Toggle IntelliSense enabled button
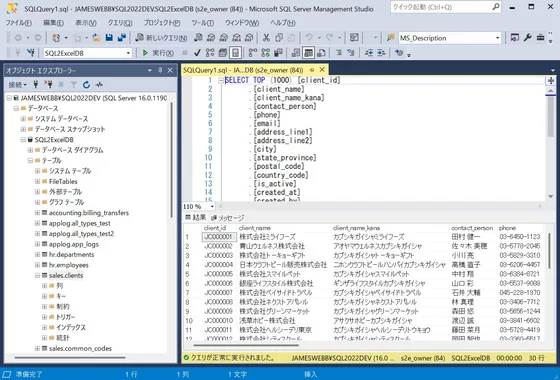This screenshot has height=380, width=560. click(235, 53)
